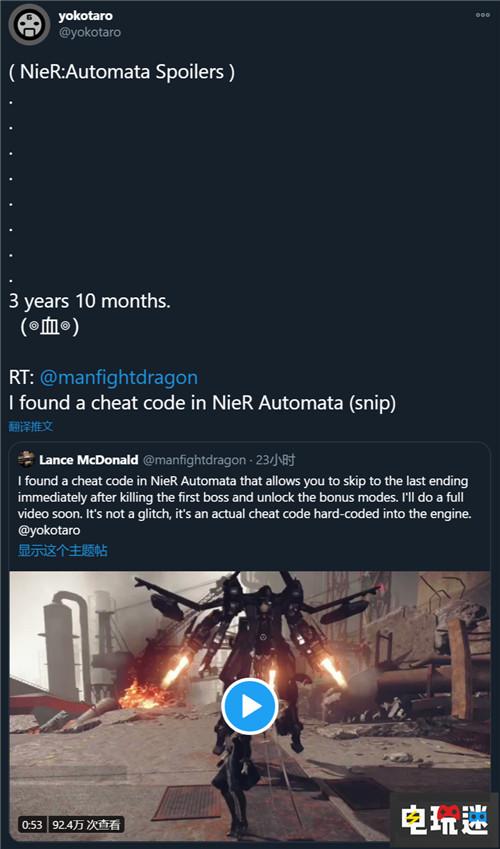
Task: Open the @manfightdragon mention link
Action: point(119,377)
